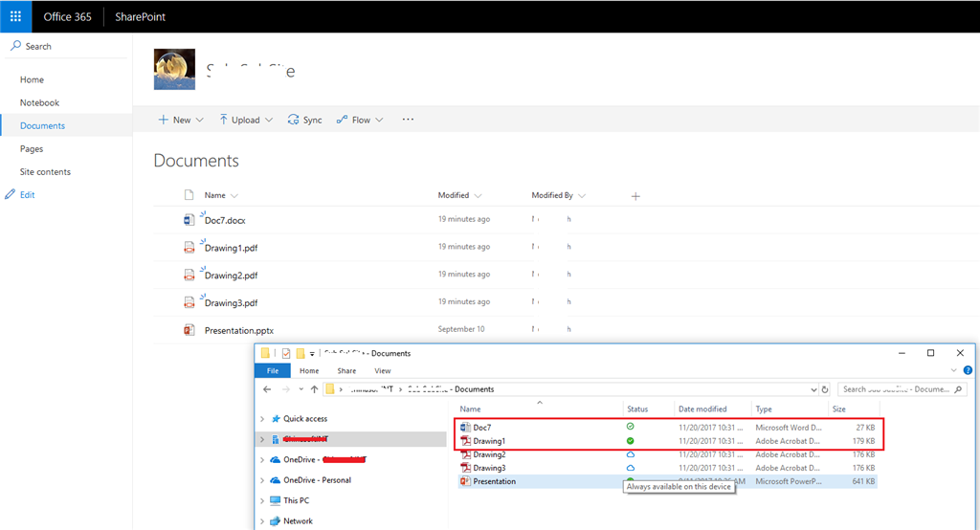Image resolution: width=980 pixels, height=530 pixels.
Task: Click the Search box in SharePoint sidebar
Action: (66, 46)
